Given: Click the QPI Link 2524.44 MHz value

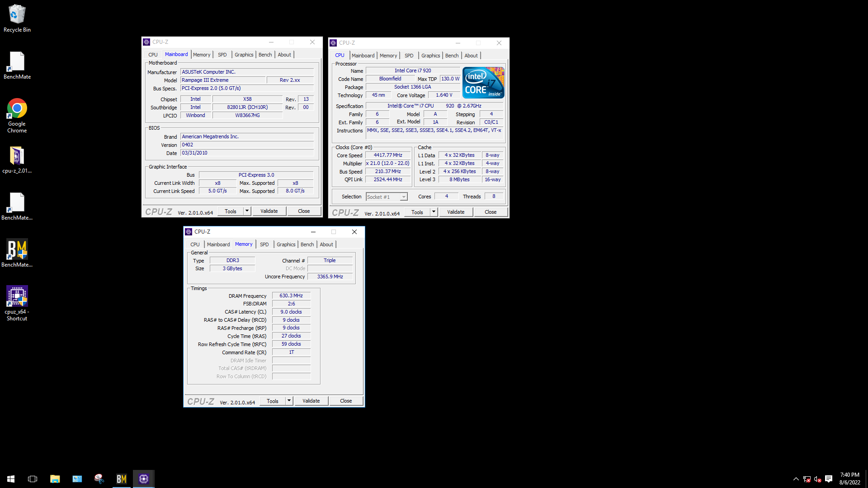Looking at the screenshot, I should pyautogui.click(x=388, y=179).
